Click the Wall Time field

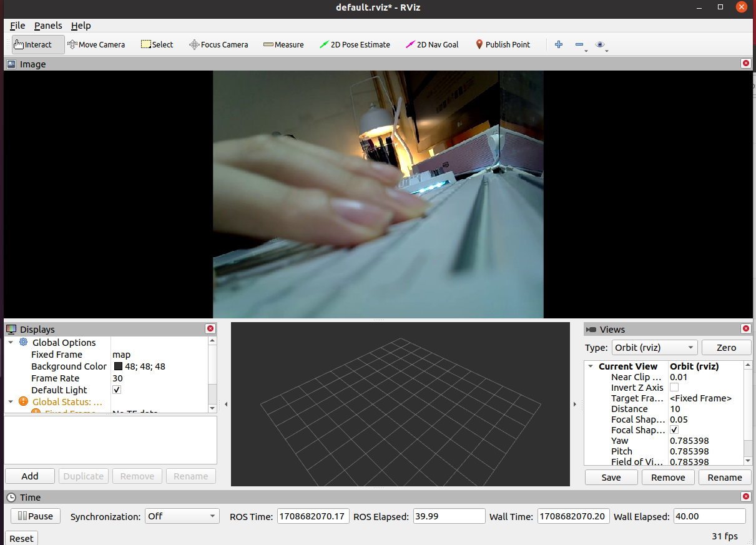[x=573, y=516]
